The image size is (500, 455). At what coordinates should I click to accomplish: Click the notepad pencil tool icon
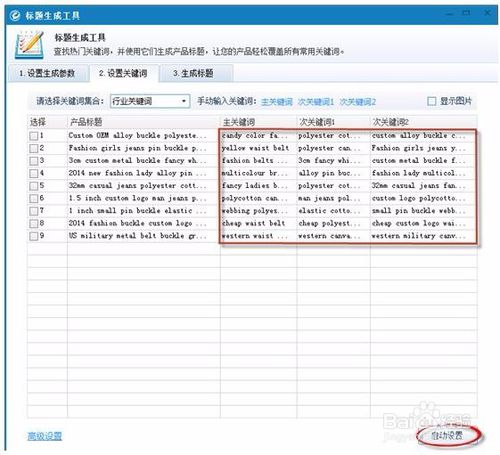(x=29, y=44)
